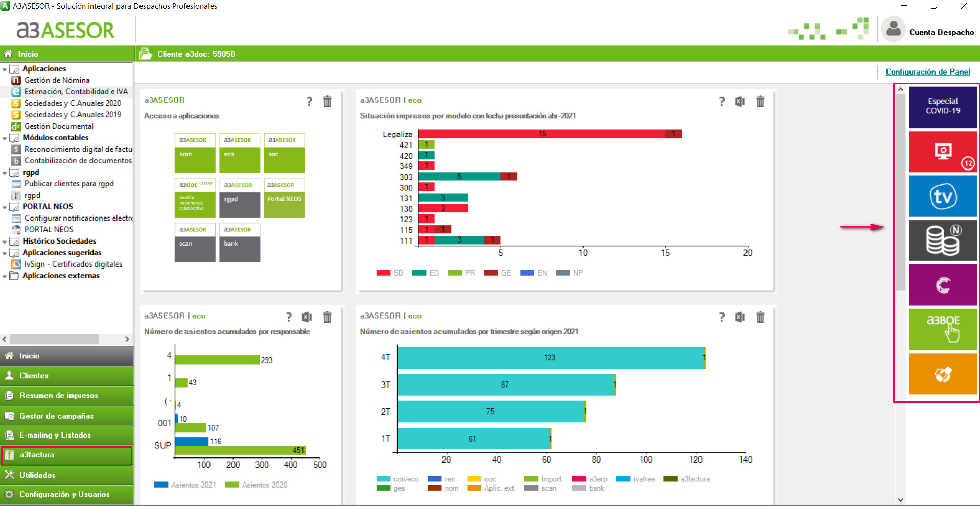The image size is (980, 506).
Task: Click the Inicio header tab at top left
Action: (67, 54)
